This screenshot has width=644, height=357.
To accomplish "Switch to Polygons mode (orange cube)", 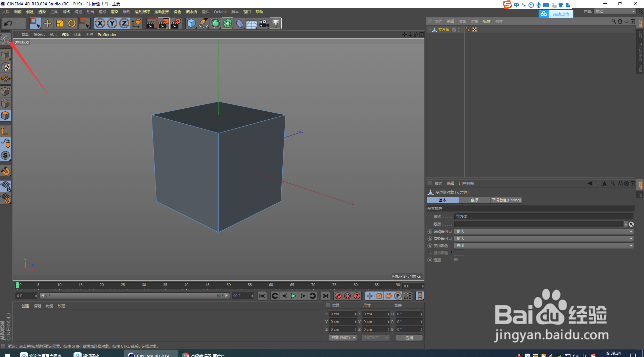I will tap(6, 116).
